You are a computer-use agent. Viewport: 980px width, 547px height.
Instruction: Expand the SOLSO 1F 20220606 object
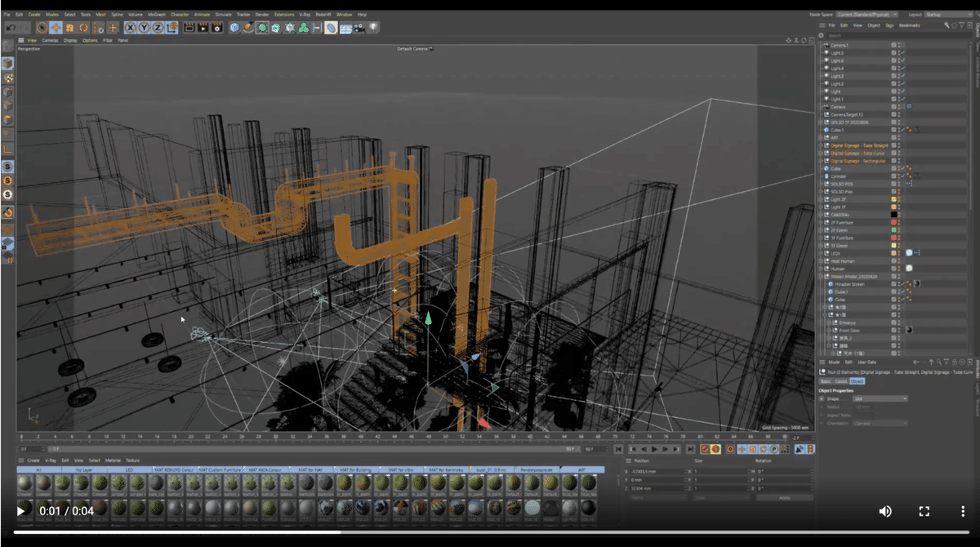(x=822, y=122)
